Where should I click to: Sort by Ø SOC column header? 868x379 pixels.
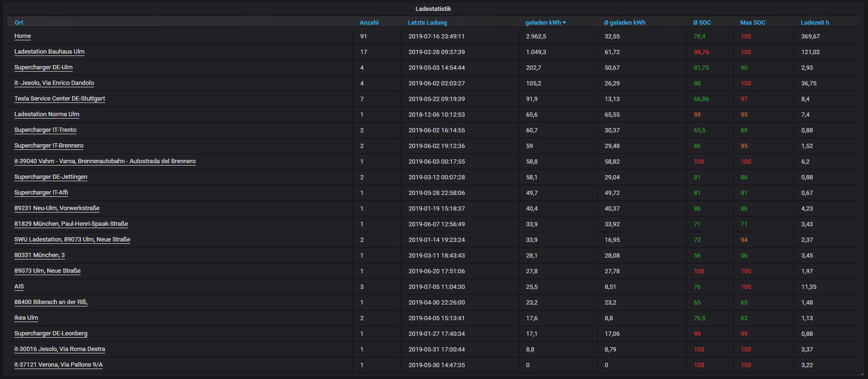click(x=702, y=22)
